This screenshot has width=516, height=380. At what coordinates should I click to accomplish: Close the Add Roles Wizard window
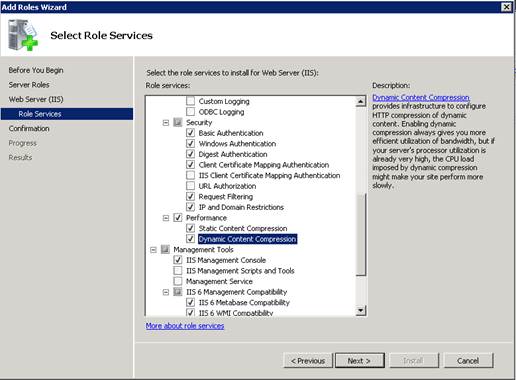pyautogui.click(x=507, y=7)
